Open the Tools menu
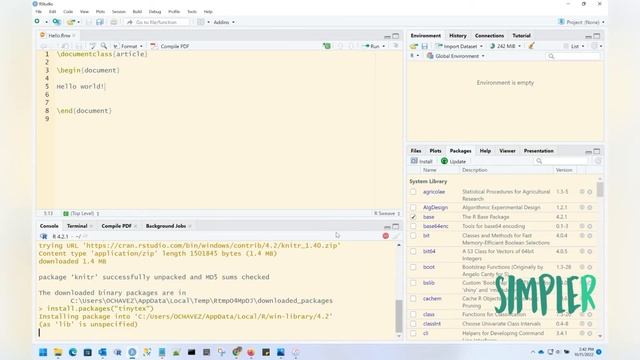 coord(192,11)
